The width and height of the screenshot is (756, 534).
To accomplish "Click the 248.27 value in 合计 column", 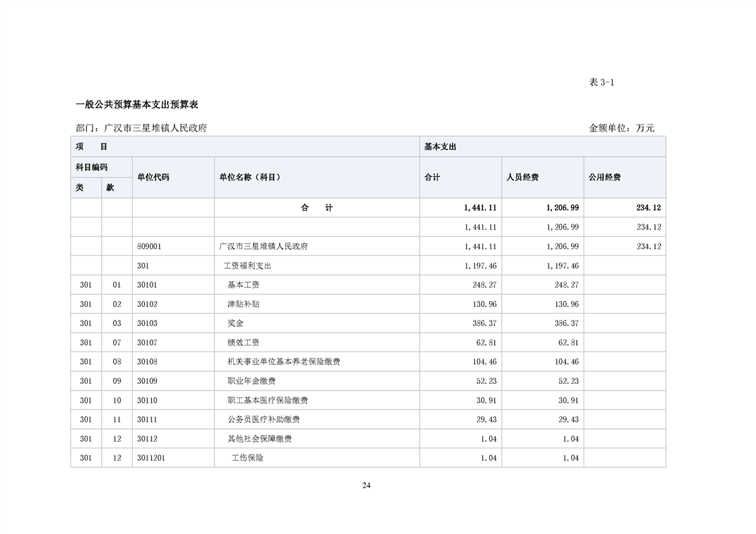I will (484, 285).
